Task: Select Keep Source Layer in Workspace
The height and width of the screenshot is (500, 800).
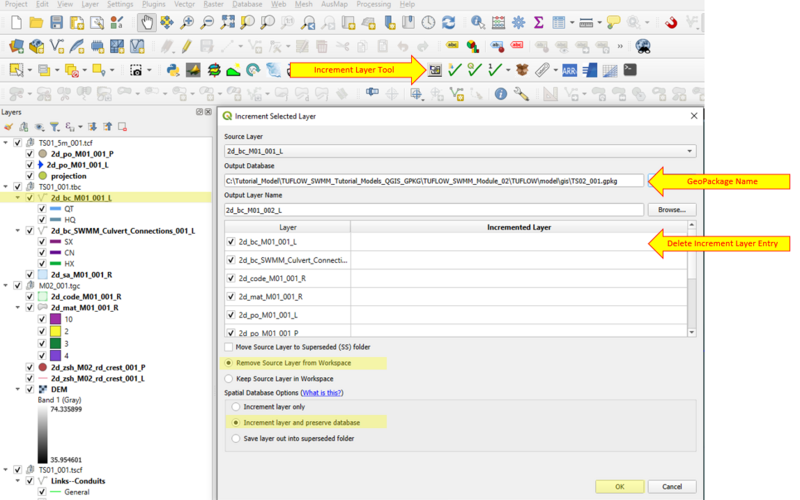Action: 230,378
